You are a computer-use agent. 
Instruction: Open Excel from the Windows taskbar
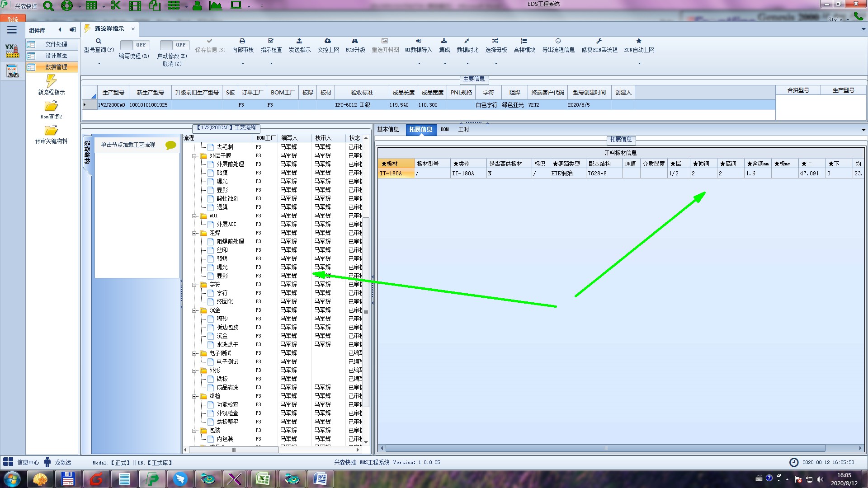coord(263,479)
